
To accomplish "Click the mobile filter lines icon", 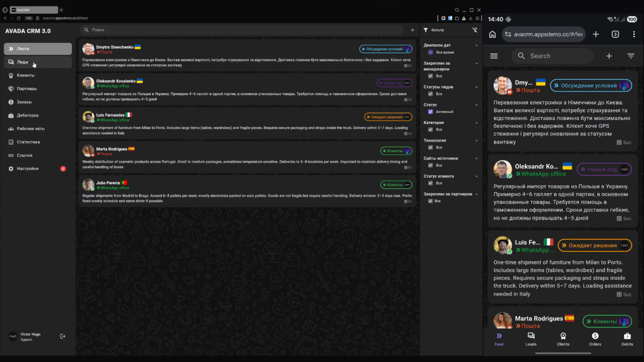I will click(x=631, y=56).
